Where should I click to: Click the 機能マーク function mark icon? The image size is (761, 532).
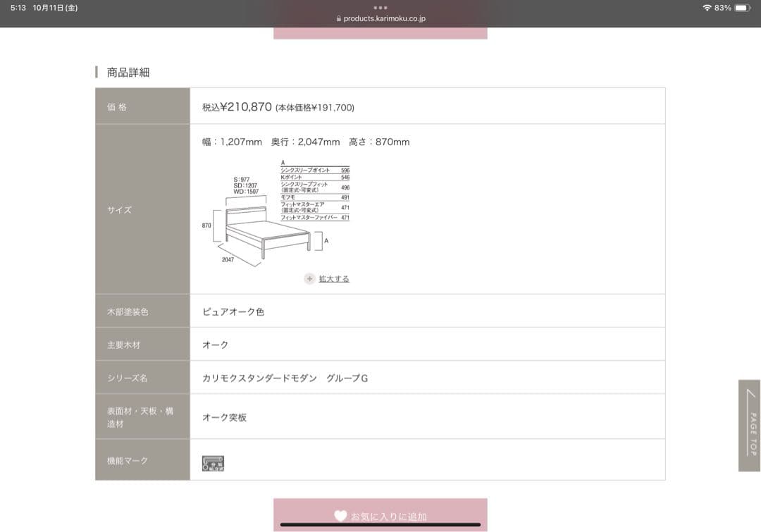[x=212, y=463]
